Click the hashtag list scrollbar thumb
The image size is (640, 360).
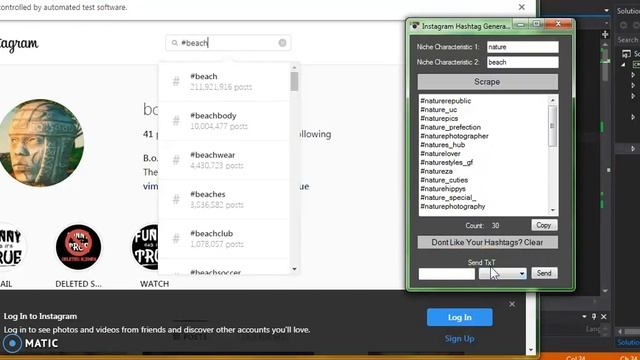point(553,126)
